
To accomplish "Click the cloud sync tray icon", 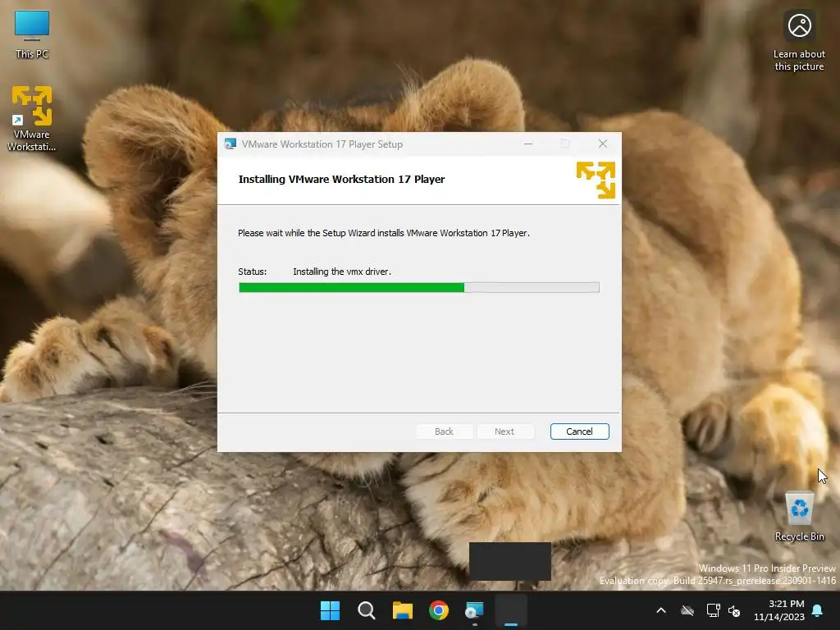I will click(x=687, y=610).
